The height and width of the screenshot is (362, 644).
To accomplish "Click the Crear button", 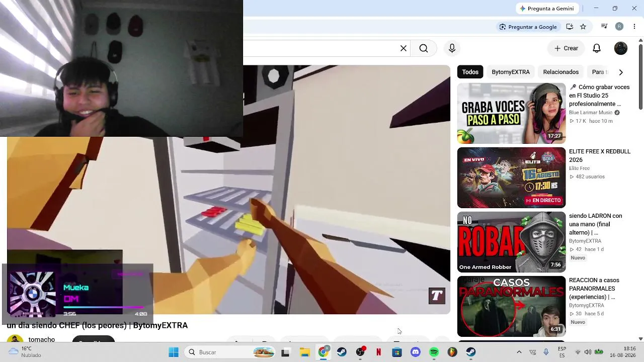I will [x=566, y=48].
